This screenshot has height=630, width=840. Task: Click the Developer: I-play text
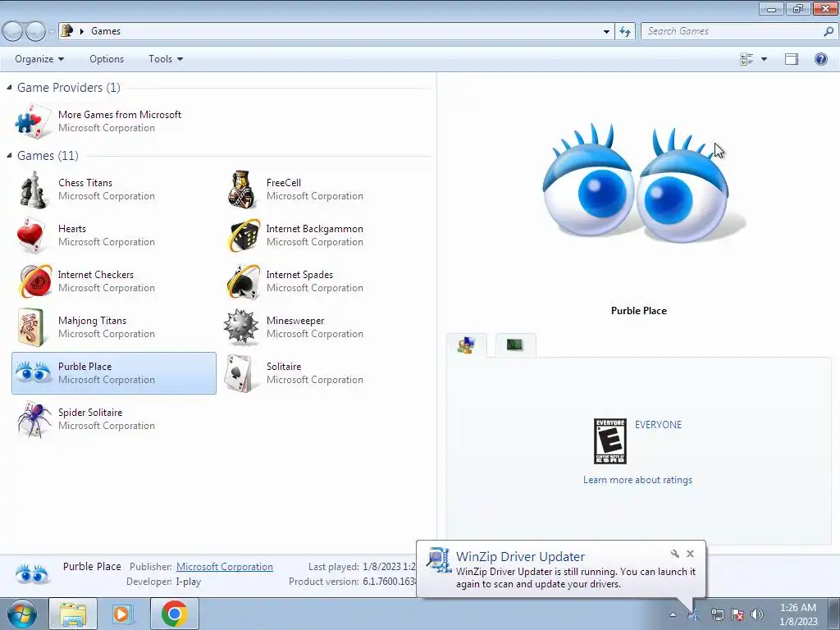coord(163,582)
